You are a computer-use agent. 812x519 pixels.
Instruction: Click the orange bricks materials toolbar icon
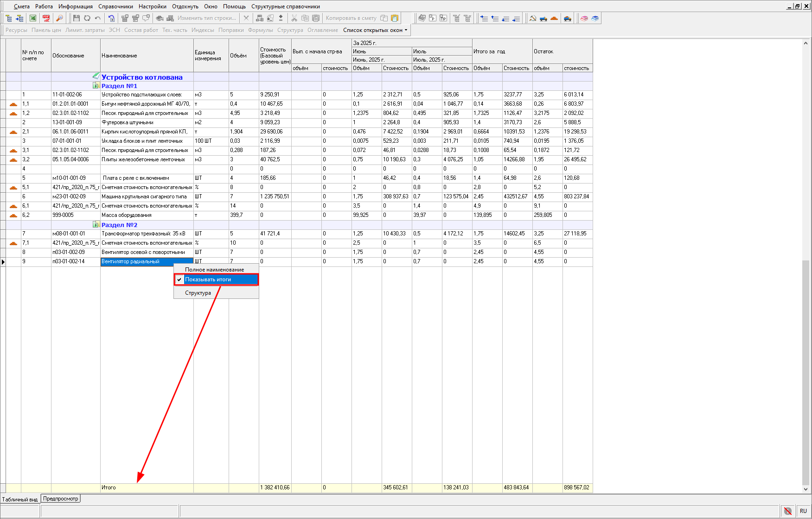pyautogui.click(x=554, y=18)
